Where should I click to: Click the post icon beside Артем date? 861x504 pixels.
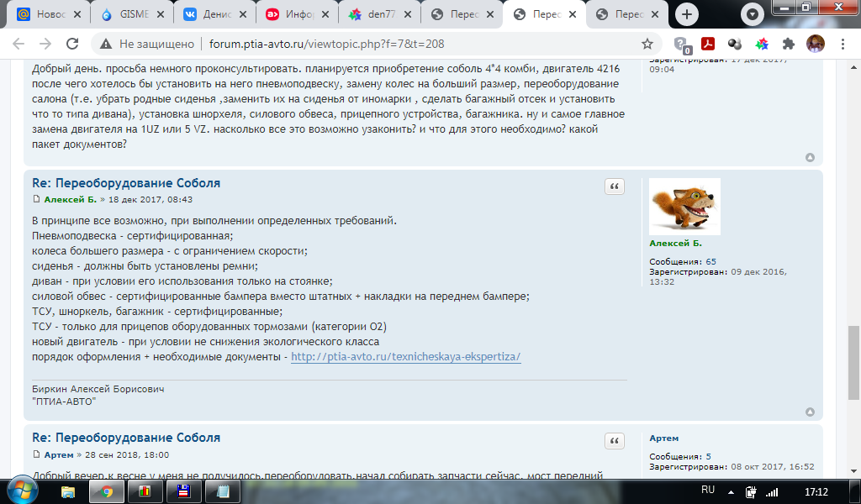click(36, 454)
